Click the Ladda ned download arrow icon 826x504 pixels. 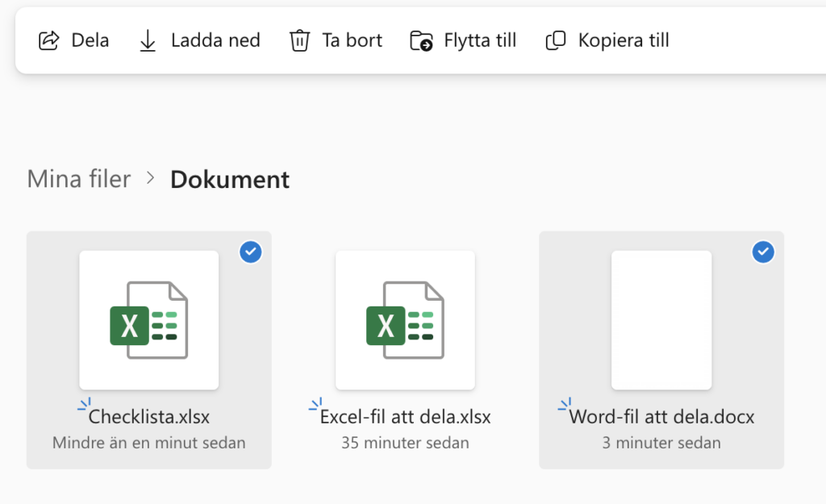[x=148, y=40]
